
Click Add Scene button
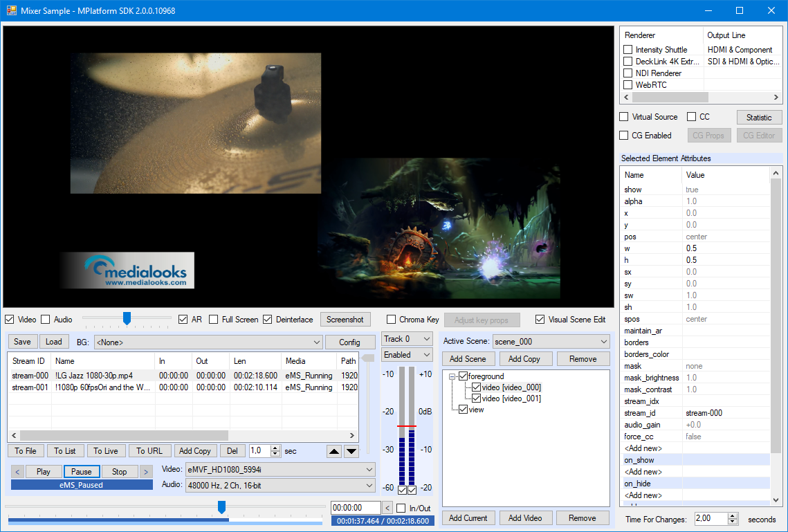[468, 359]
